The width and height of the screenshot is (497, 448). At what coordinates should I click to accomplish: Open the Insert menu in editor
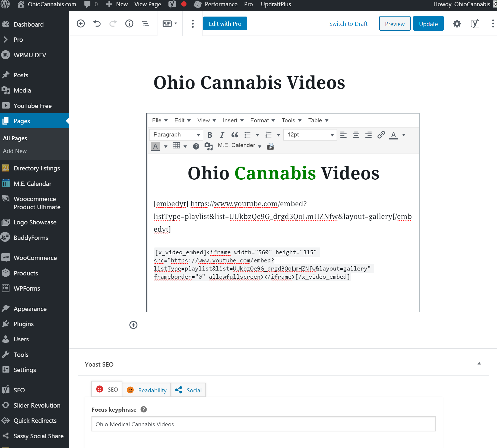233,120
